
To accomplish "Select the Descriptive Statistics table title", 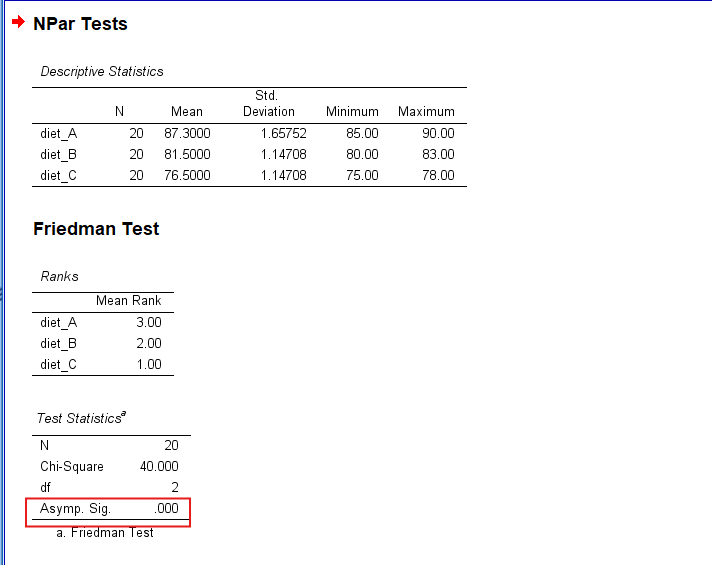I will coord(101,72).
